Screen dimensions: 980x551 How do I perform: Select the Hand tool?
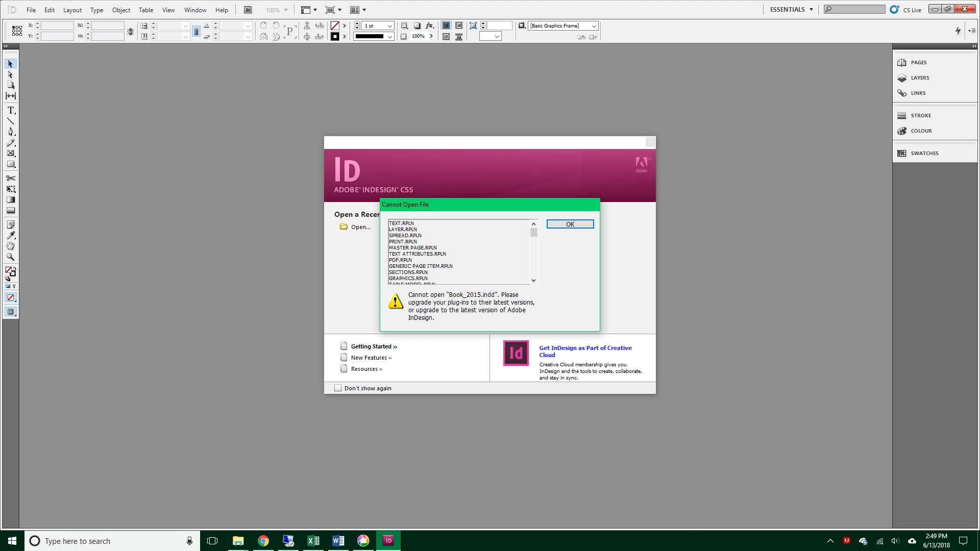point(11,246)
